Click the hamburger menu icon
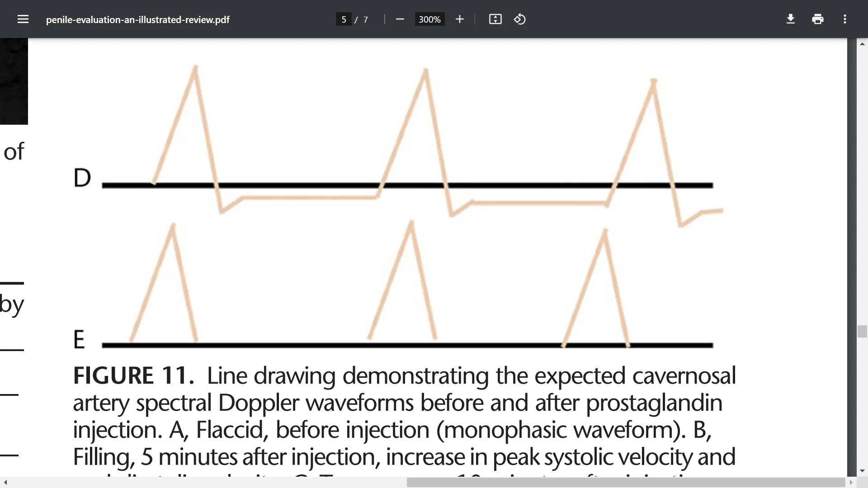Viewport: 868px width, 488px height. tap(23, 19)
